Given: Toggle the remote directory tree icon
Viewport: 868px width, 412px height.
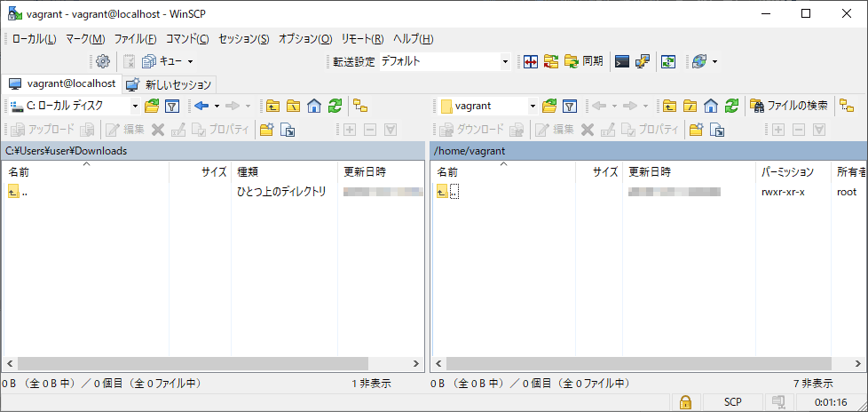Looking at the screenshot, I should [x=847, y=105].
